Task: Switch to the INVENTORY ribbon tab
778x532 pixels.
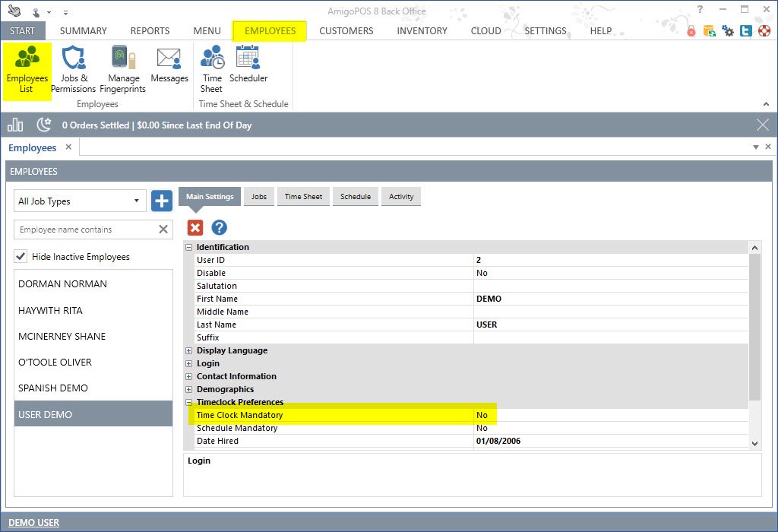Action: click(x=422, y=31)
